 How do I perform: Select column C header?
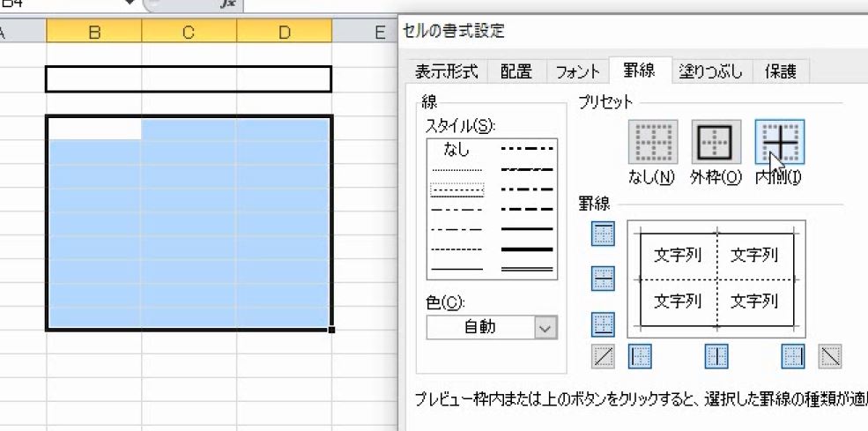(x=189, y=33)
